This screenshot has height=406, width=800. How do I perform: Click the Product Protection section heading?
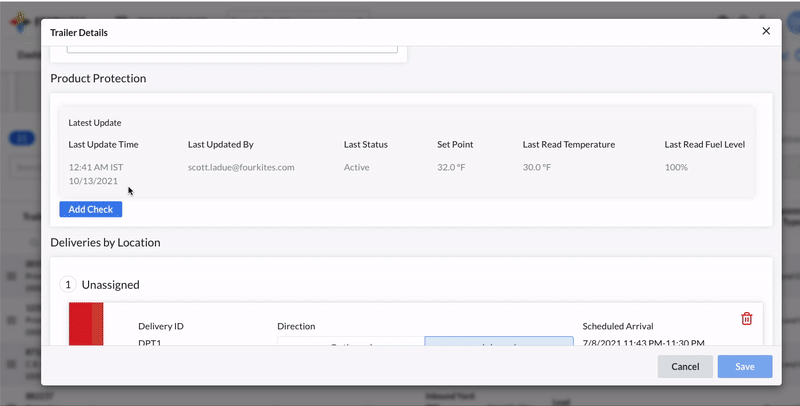click(98, 78)
